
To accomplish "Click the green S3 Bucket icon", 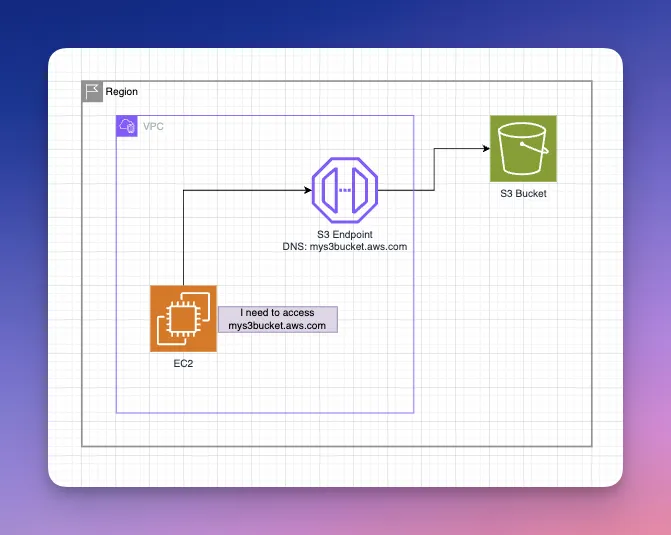I will [x=523, y=149].
